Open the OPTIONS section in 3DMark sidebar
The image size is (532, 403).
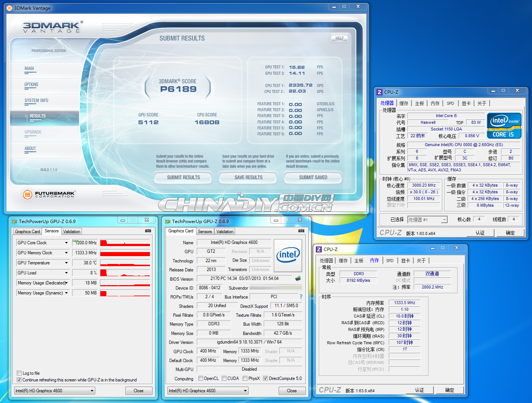31,84
